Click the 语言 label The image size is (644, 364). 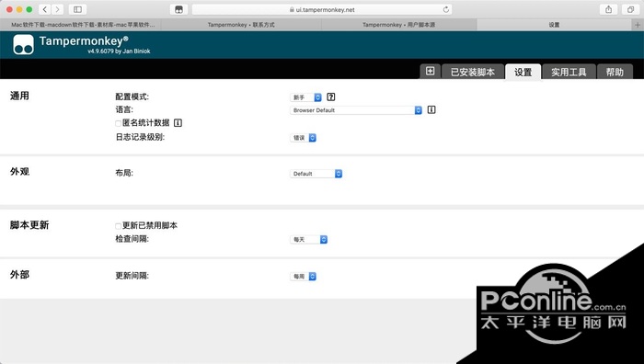tap(124, 109)
